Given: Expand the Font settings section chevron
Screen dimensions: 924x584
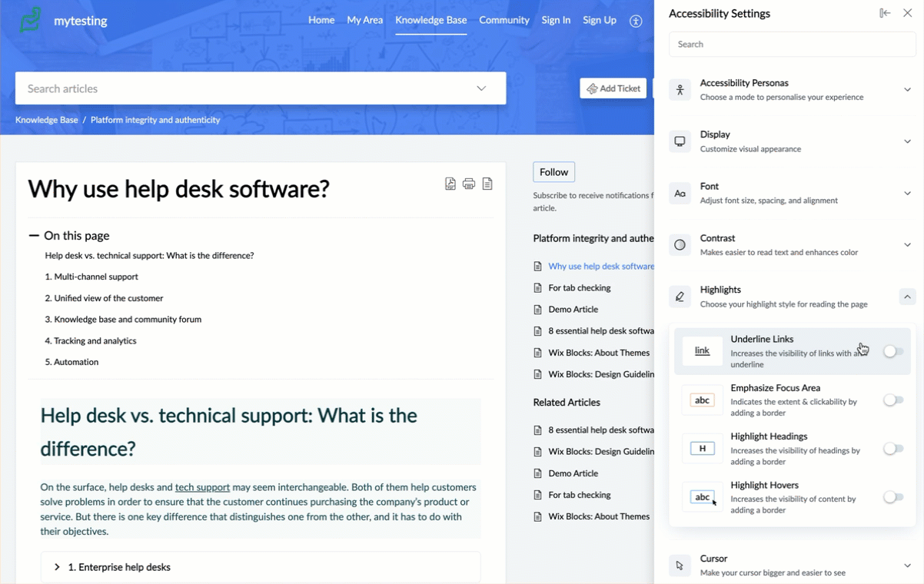Looking at the screenshot, I should pyautogui.click(x=907, y=194).
